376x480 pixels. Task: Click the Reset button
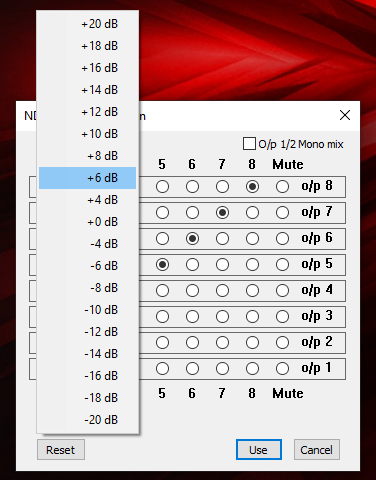coord(61,450)
